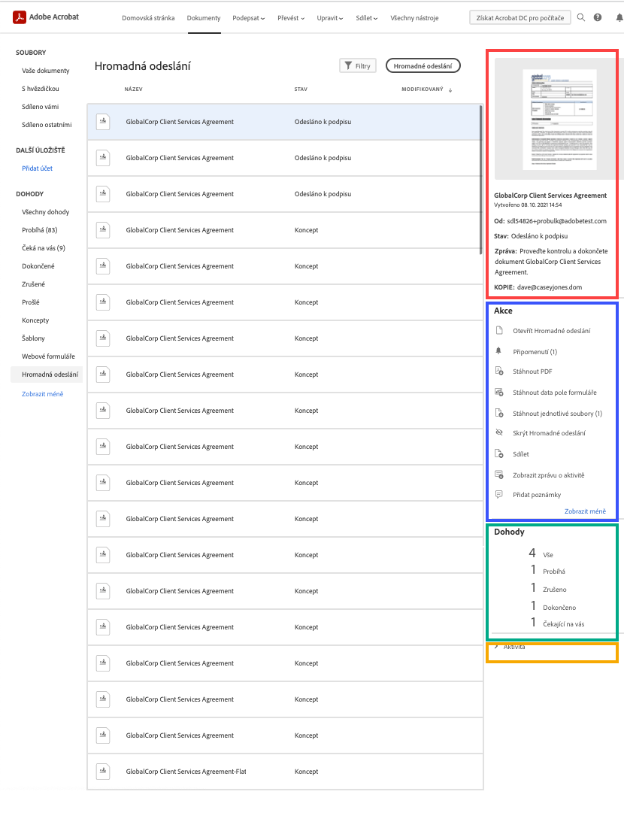The height and width of the screenshot is (840, 624).
Task: Click the Hromadné odeslání button
Action: click(x=423, y=66)
